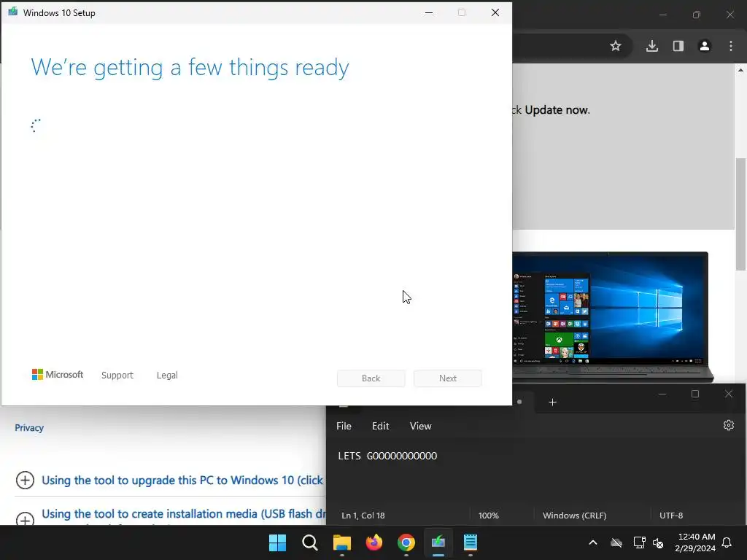Switch to Chrome in the taskbar
The height and width of the screenshot is (560, 747).
(x=406, y=542)
